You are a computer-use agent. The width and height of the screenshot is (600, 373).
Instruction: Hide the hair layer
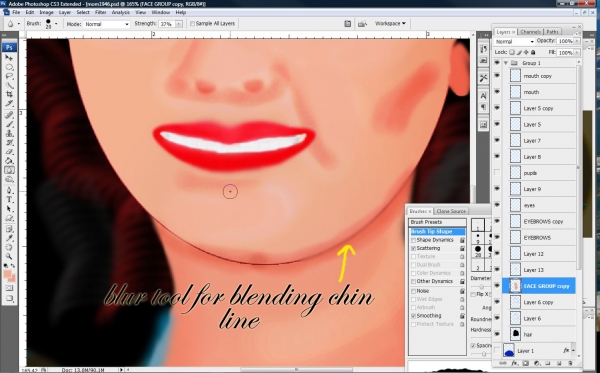497,334
